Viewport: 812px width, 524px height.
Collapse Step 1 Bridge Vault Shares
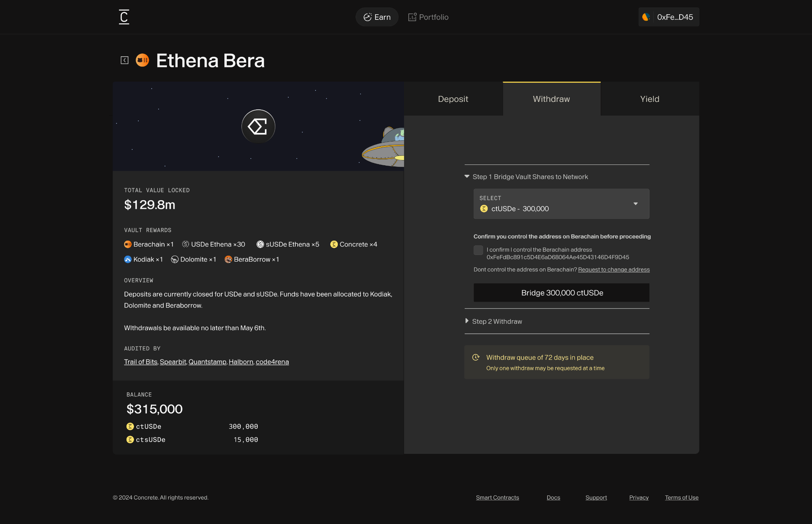(526, 177)
